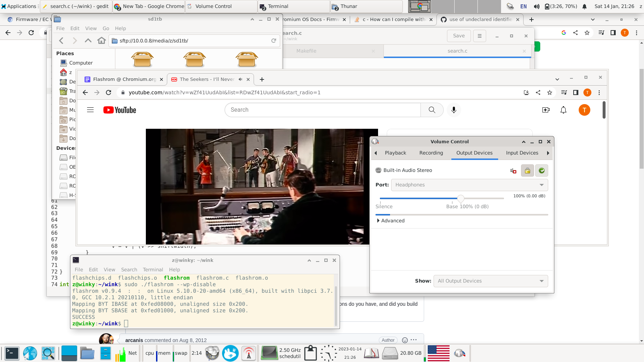Switch to the Recording tab

click(431, 153)
